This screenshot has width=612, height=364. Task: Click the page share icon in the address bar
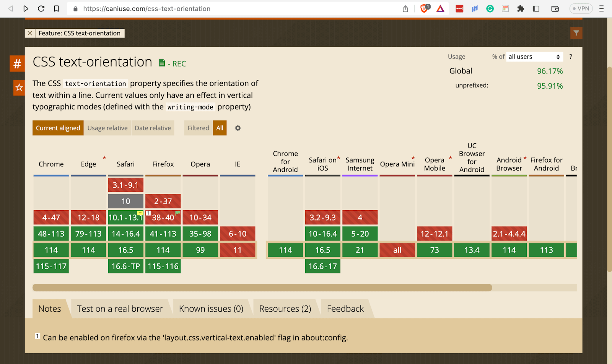click(x=405, y=8)
